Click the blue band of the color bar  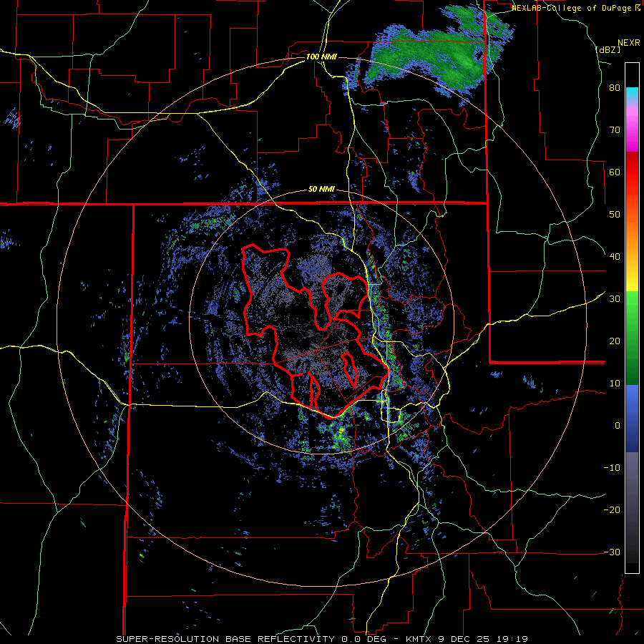pyautogui.click(x=632, y=419)
